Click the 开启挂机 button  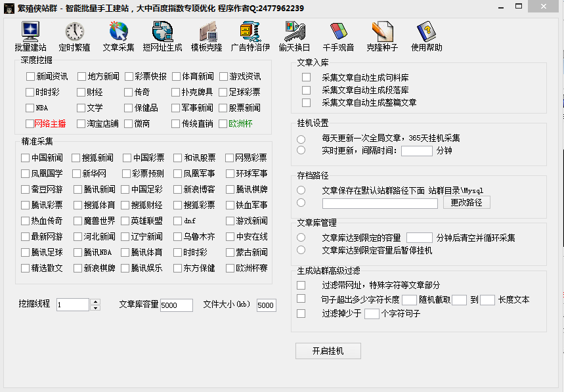(328, 351)
